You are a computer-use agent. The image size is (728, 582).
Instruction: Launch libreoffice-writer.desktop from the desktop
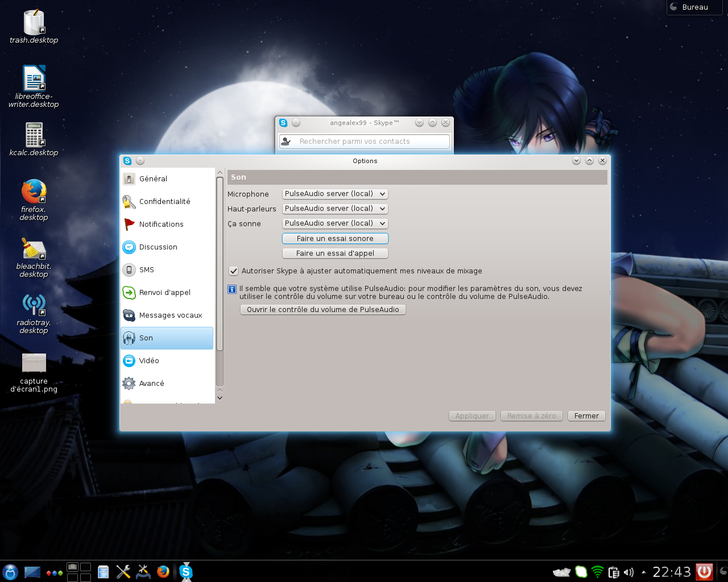click(34, 86)
